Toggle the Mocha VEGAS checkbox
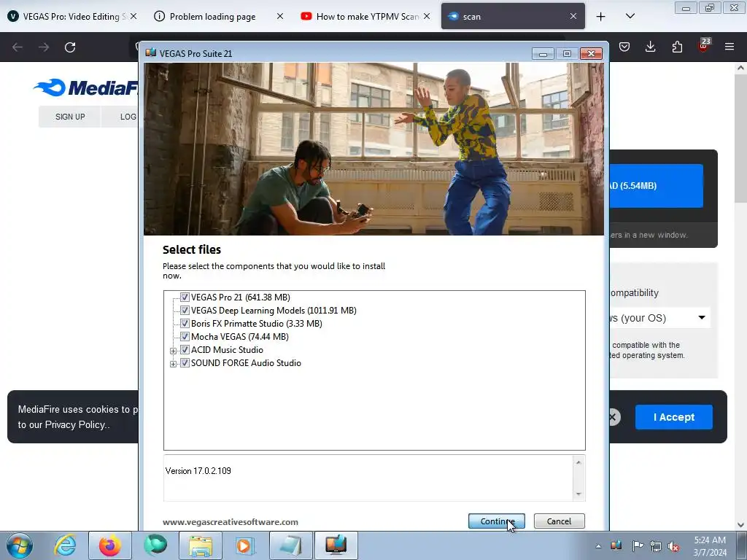Image resolution: width=747 pixels, height=560 pixels. click(x=185, y=337)
